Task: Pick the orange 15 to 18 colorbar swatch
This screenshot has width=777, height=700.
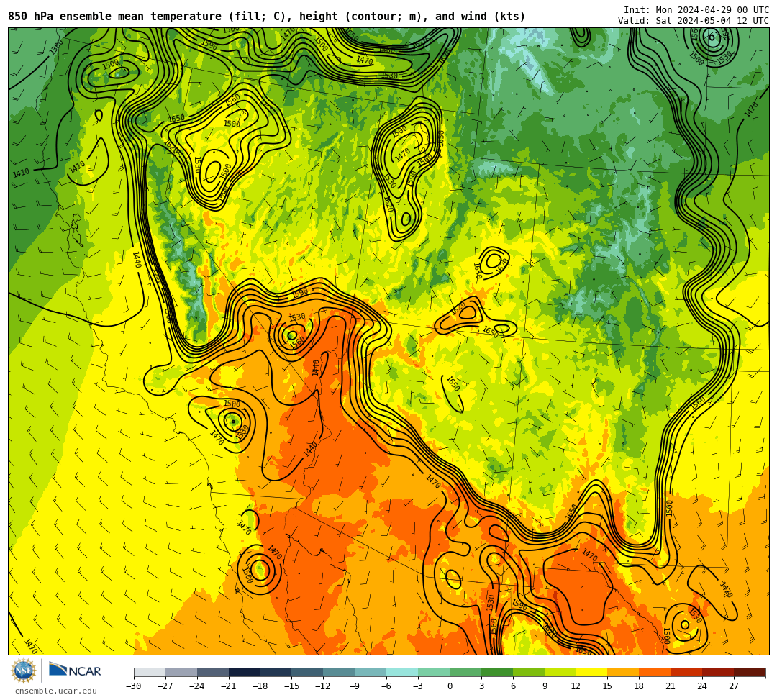Action: click(x=623, y=672)
